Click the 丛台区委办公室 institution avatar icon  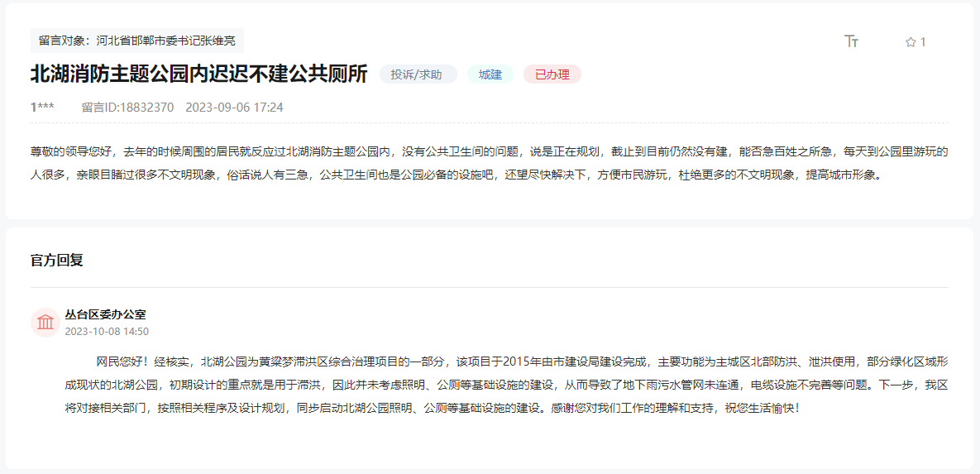(45, 322)
